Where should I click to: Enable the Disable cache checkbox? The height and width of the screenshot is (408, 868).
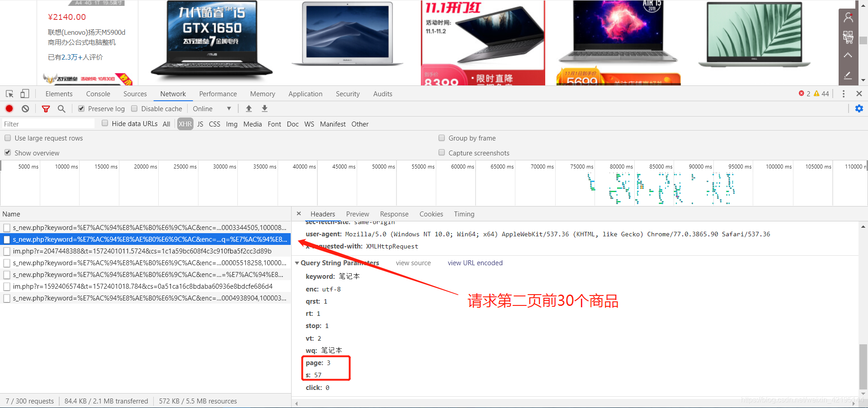pyautogui.click(x=134, y=108)
